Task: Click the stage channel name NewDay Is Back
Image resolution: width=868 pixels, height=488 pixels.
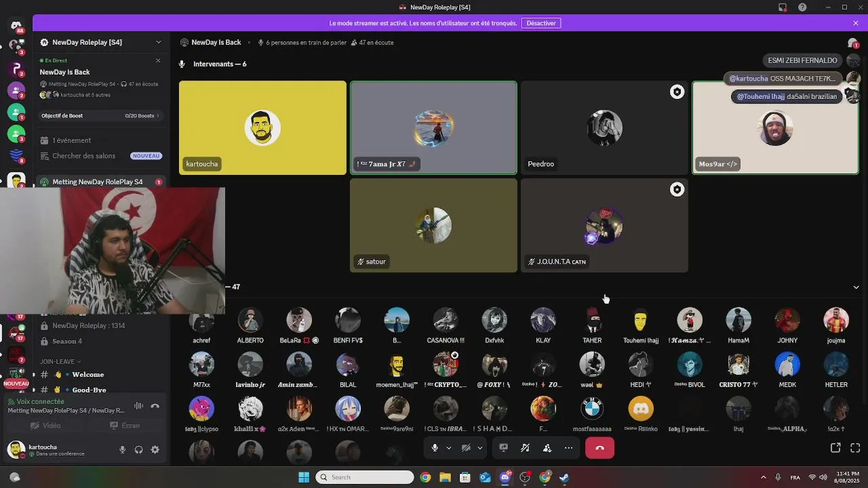Action: 216,42
